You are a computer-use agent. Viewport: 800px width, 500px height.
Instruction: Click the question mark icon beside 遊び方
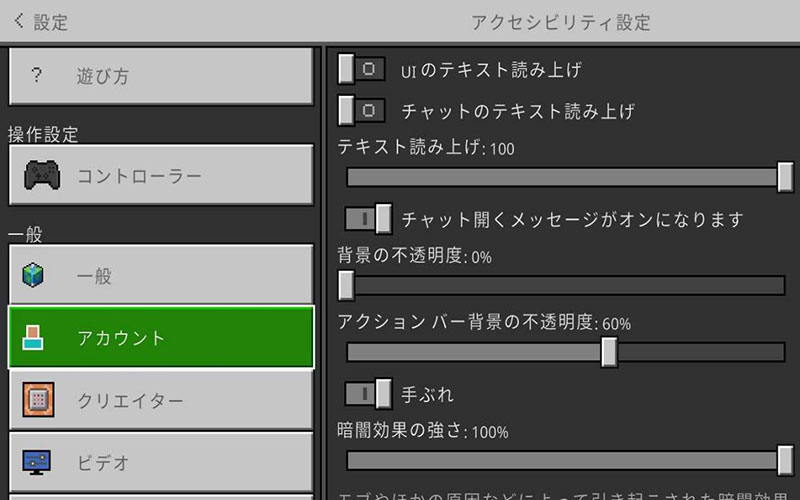(36, 76)
